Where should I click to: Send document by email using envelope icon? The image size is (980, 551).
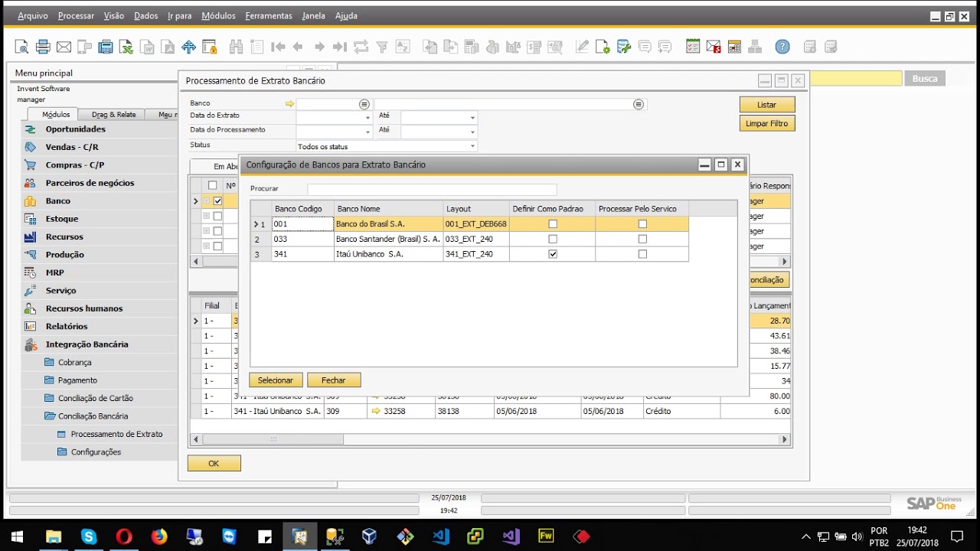[x=64, y=47]
